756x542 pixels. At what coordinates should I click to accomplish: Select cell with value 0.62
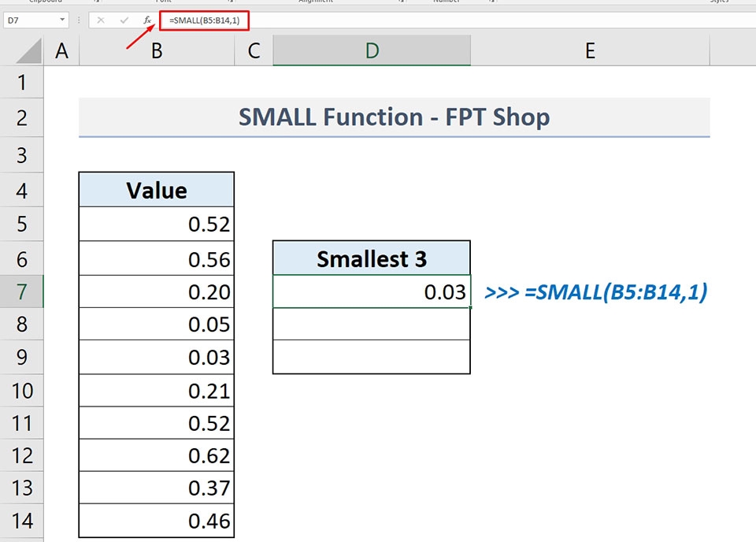pos(157,455)
